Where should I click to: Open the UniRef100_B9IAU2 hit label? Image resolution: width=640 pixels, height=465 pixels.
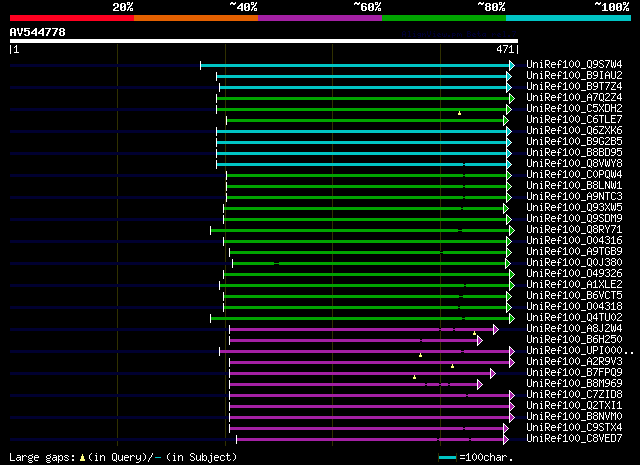(574, 76)
